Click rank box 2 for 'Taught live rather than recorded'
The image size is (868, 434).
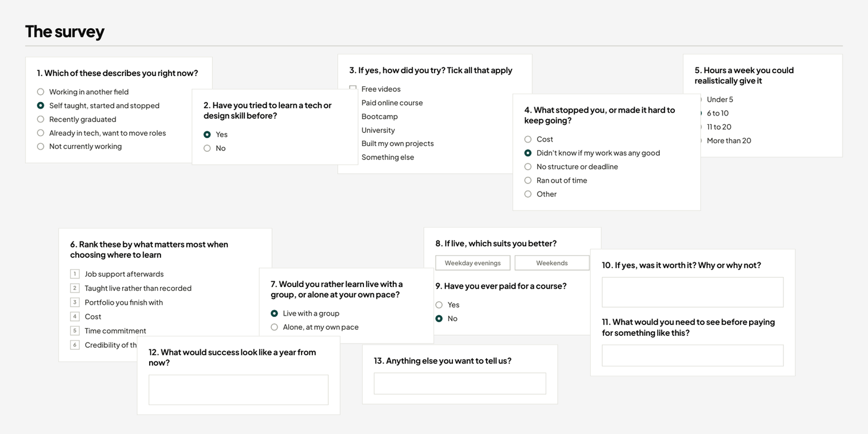pyautogui.click(x=75, y=288)
